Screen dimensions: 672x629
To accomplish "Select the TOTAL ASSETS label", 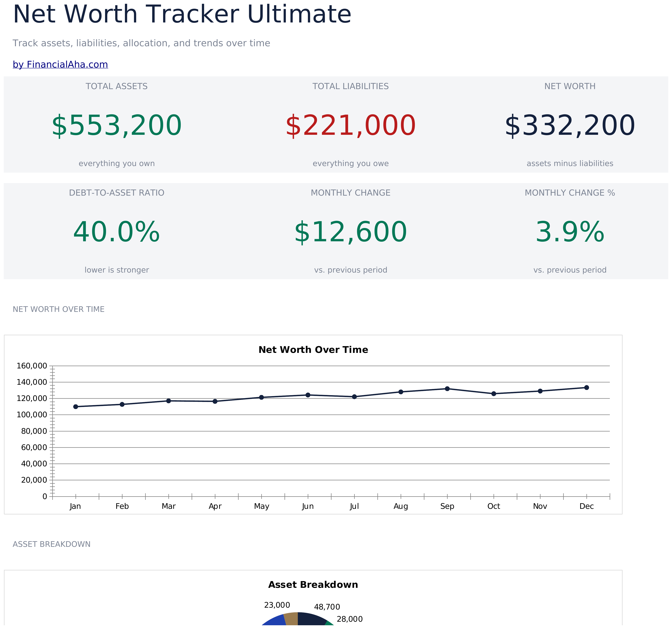I will [x=117, y=86].
